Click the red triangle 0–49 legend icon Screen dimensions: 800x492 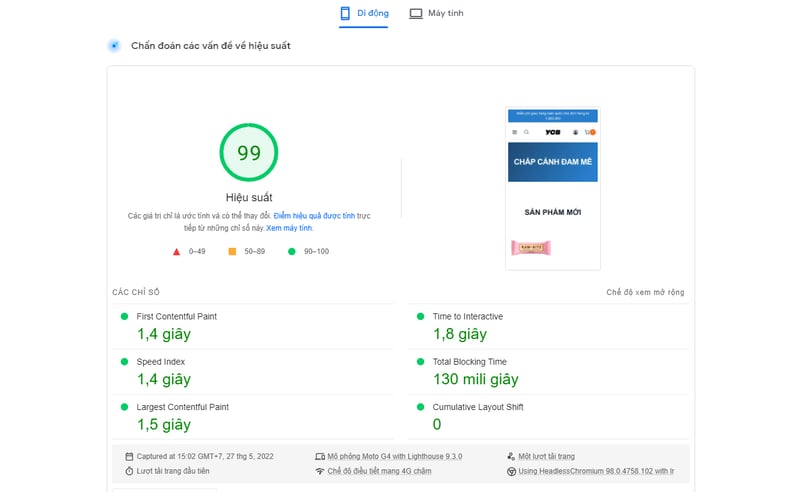point(177,252)
